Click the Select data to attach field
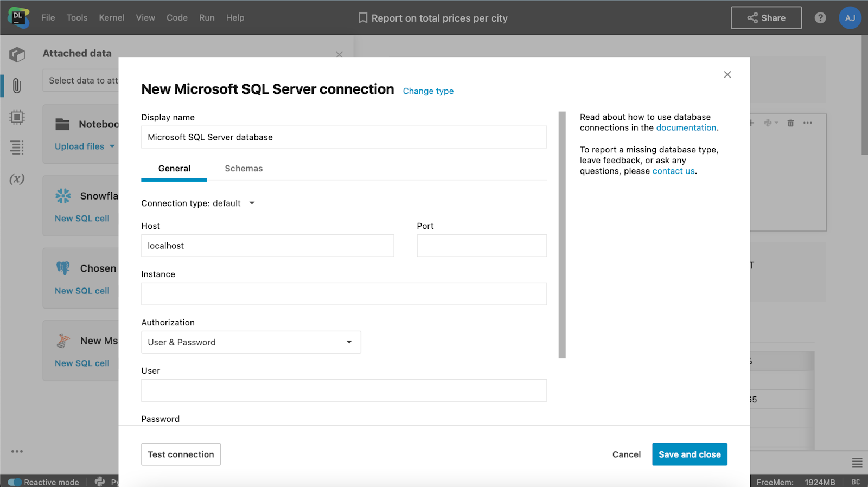868x487 pixels. [81, 81]
